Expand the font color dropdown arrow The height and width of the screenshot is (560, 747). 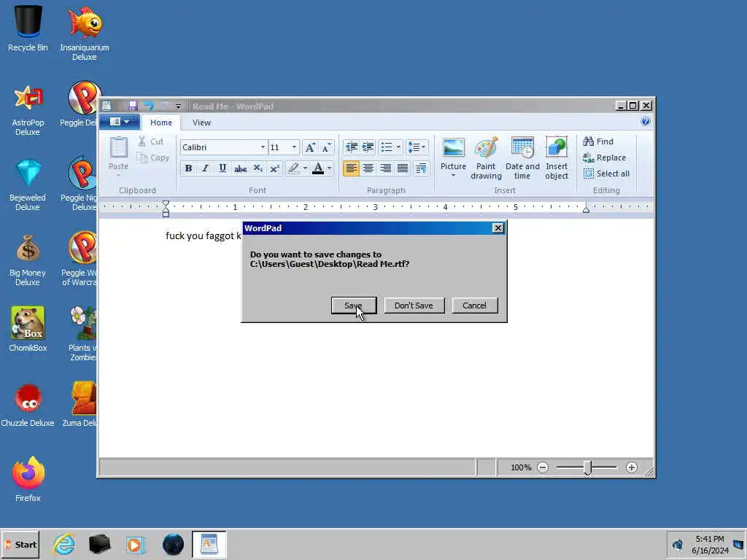click(330, 168)
